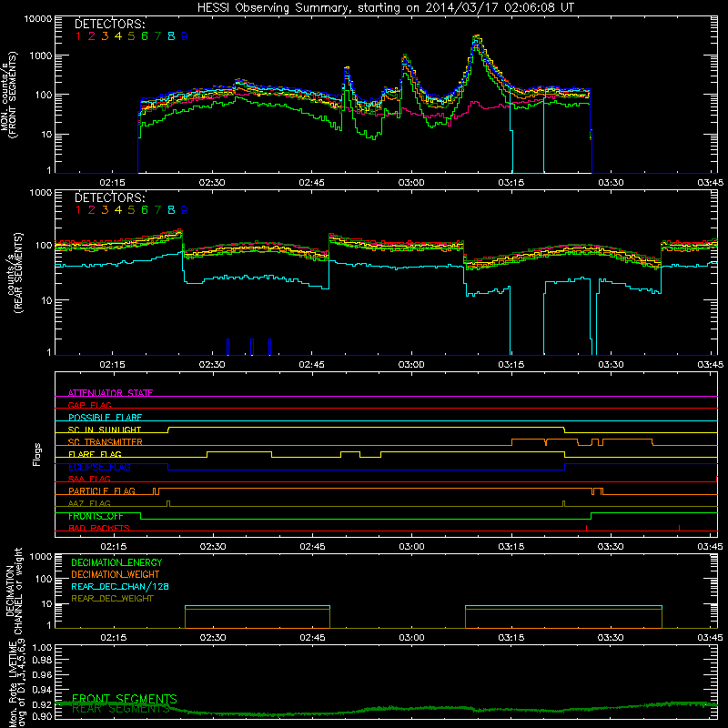The image size is (728, 728).
Task: Click detector 8 number in rear segments legend
Action: tap(171, 210)
